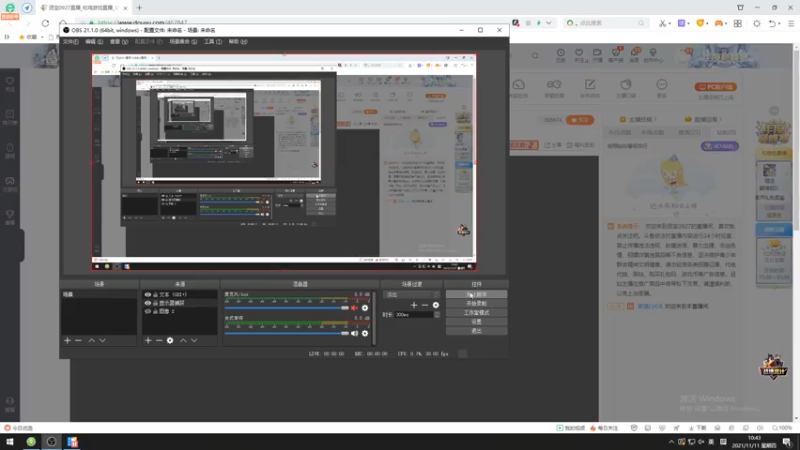
Task: Toggle visibility of text (GDI+) source
Action: (x=147, y=294)
